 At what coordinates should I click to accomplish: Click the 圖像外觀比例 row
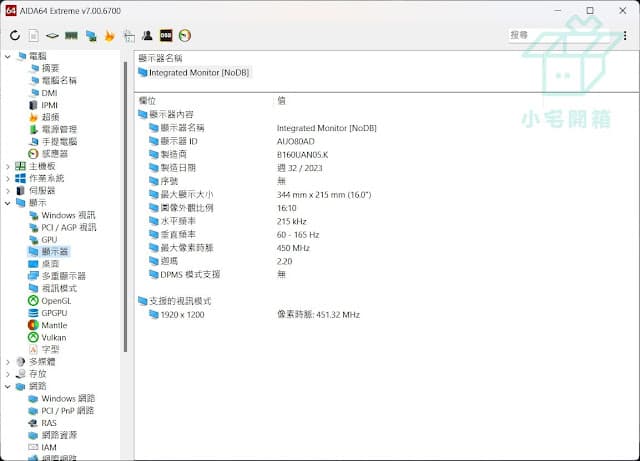click(187, 208)
